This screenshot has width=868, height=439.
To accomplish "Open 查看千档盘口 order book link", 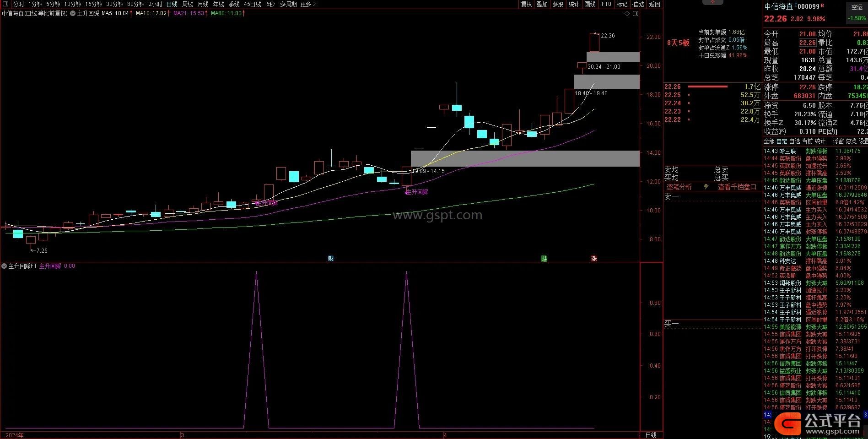I will [737, 187].
